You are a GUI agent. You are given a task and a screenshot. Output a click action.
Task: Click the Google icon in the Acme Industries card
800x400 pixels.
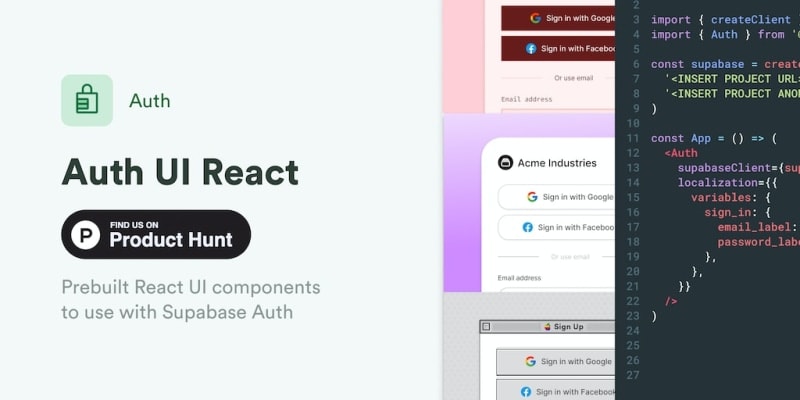(x=533, y=197)
